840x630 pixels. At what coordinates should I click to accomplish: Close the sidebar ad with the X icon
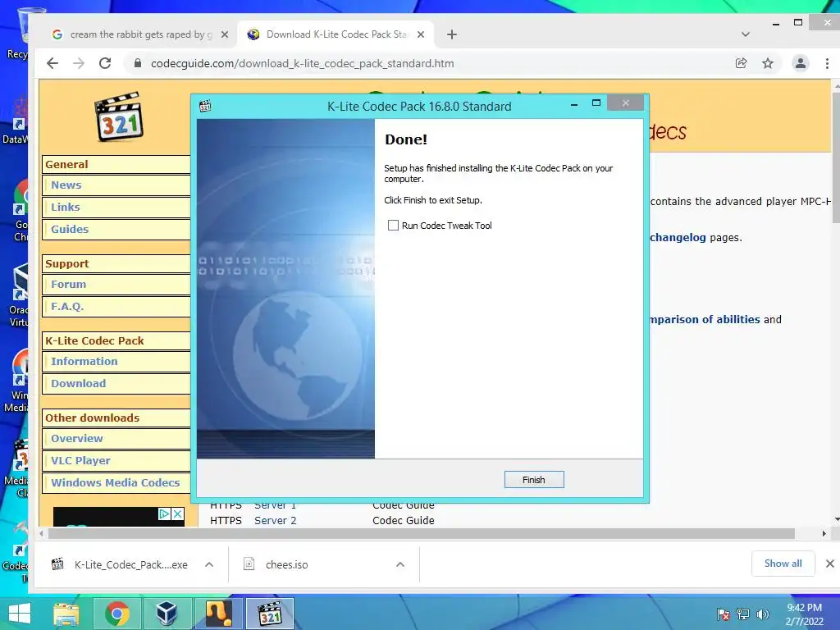(177, 514)
